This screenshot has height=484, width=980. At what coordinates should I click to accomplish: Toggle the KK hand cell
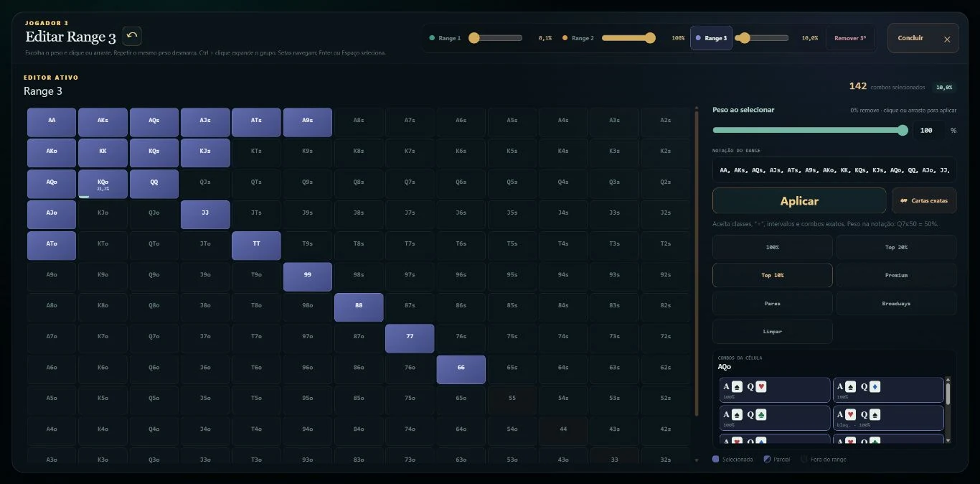coord(103,153)
